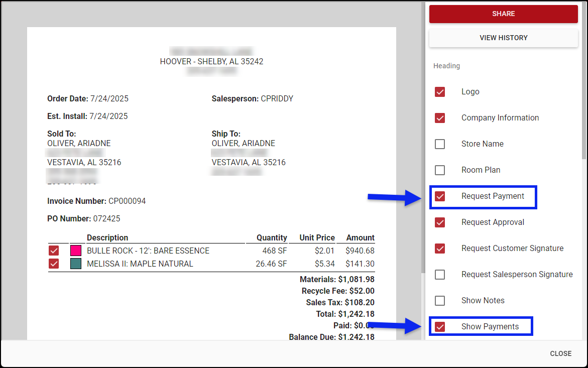Click the Recycle Fee: $52.00 line
The height and width of the screenshot is (368, 588).
tap(338, 291)
